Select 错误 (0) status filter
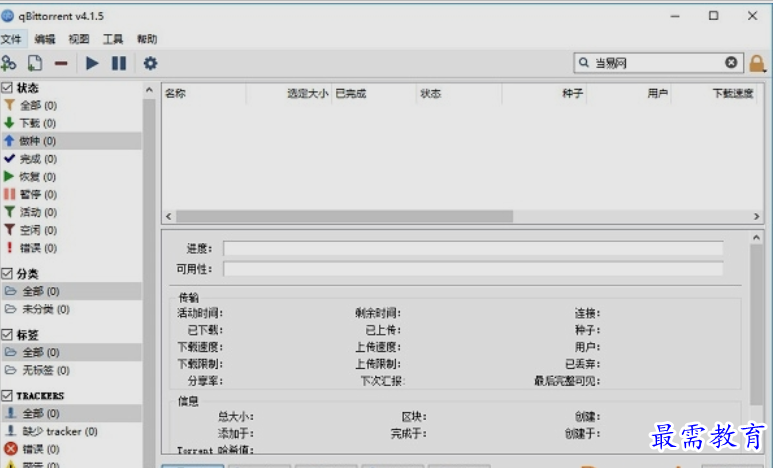The image size is (773, 468). 71,248
